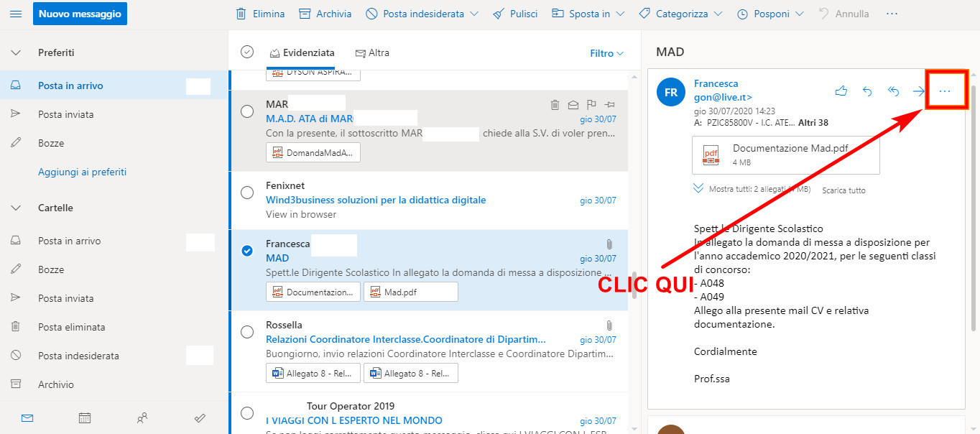Viewport: 980px width, 434px height.
Task: Switch to People view in the bottom bar
Action: click(x=142, y=417)
